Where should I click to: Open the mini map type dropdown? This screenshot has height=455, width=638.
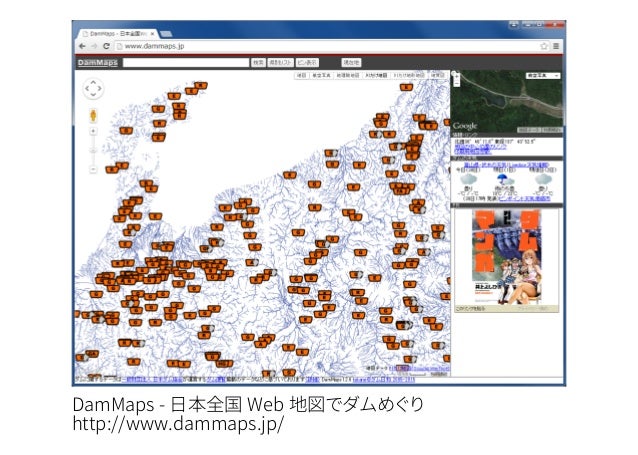pyautogui.click(x=543, y=76)
